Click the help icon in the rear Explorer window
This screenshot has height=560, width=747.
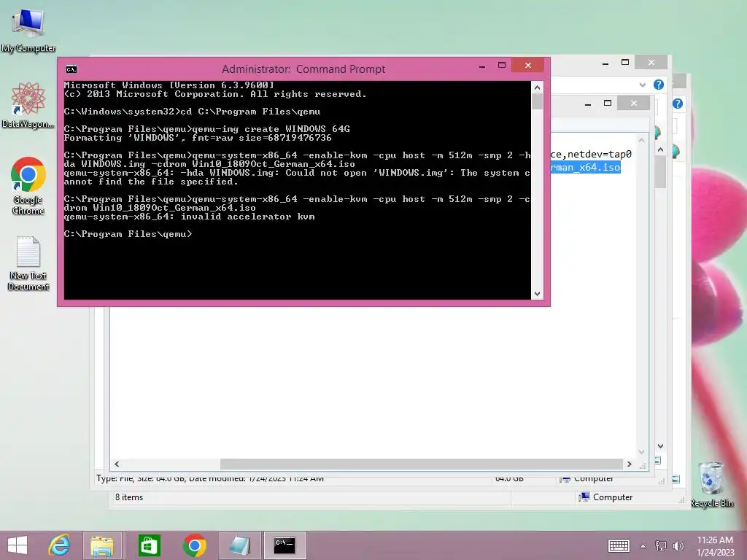[x=678, y=104]
